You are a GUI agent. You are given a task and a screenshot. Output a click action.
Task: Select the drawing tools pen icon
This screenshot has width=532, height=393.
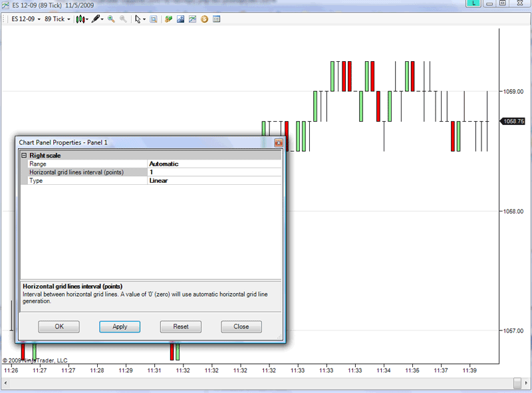(x=96, y=19)
